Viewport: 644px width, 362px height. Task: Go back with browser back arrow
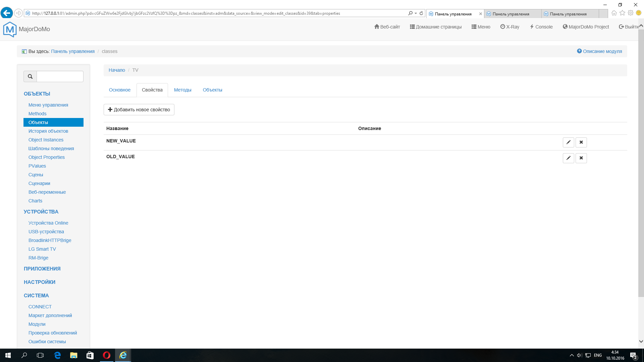click(x=6, y=13)
